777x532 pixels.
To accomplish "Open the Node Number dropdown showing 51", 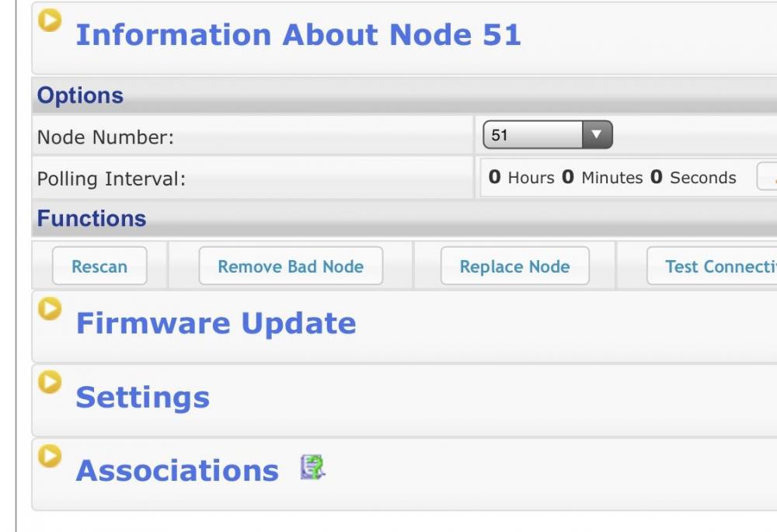I will pos(547,135).
